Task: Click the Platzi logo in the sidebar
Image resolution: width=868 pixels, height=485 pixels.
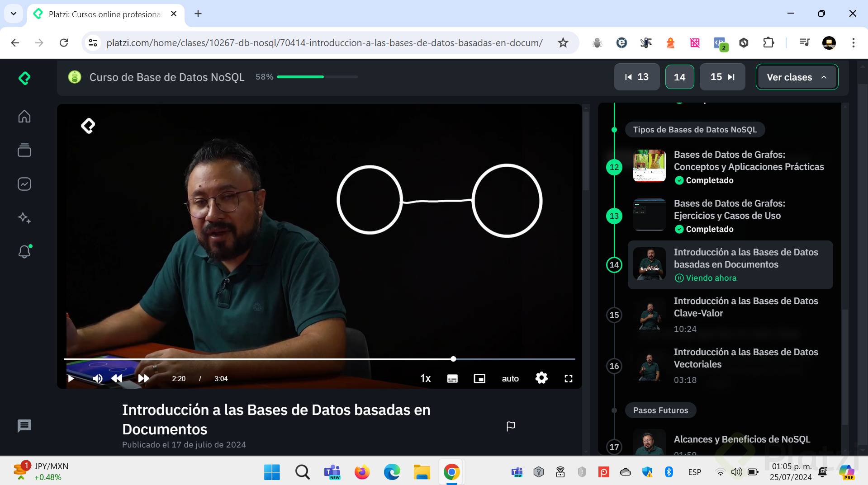Action: (x=24, y=78)
